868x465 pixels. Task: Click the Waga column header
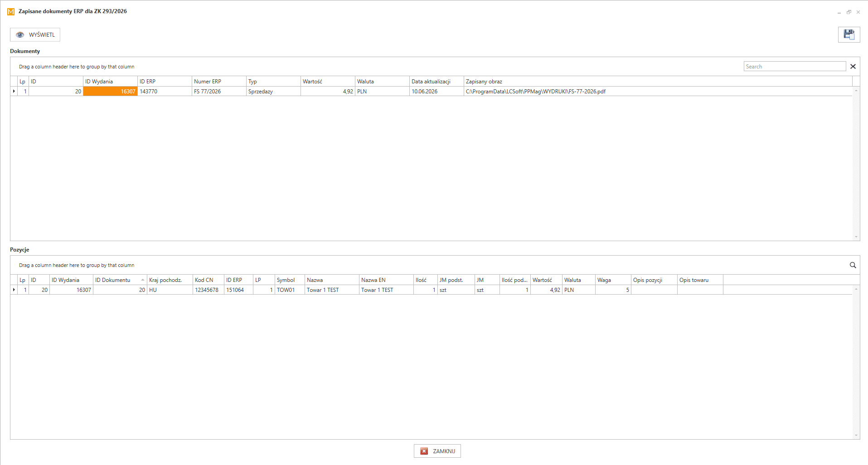tap(613, 280)
